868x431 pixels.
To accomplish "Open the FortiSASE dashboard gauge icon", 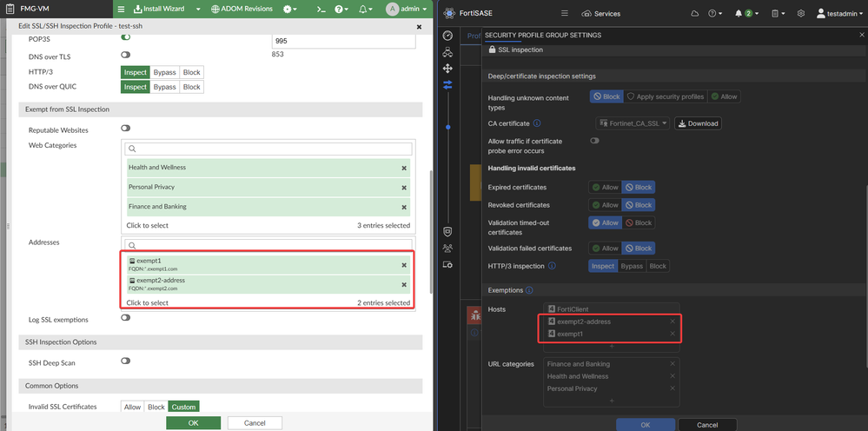I will coord(447,36).
